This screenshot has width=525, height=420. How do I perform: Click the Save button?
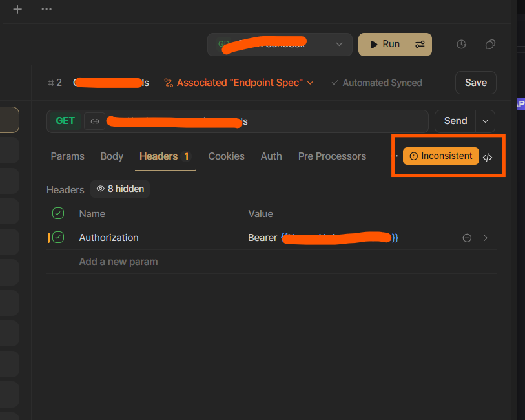[476, 83]
